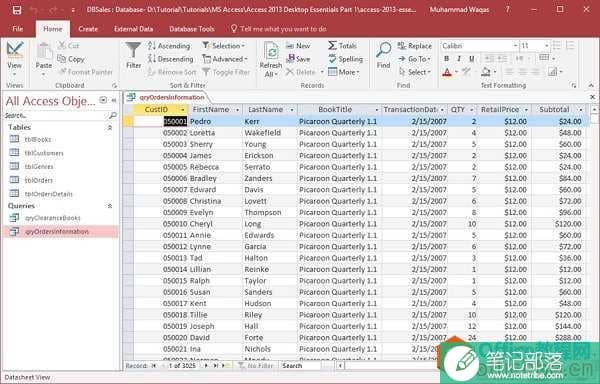Click Copy in the Clipboard group
Screen dimensions: 600x384
point(70,59)
